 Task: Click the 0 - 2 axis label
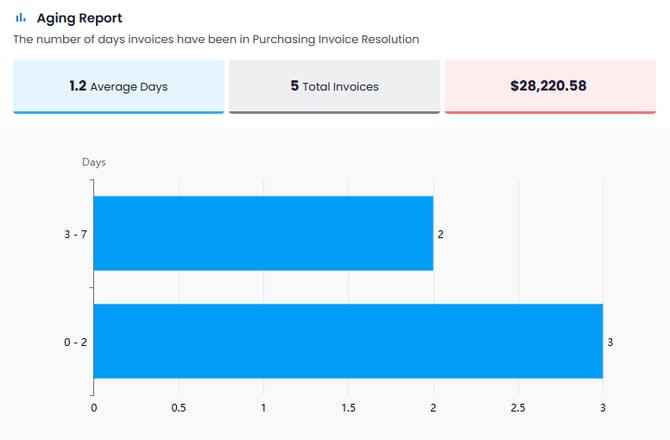click(75, 342)
